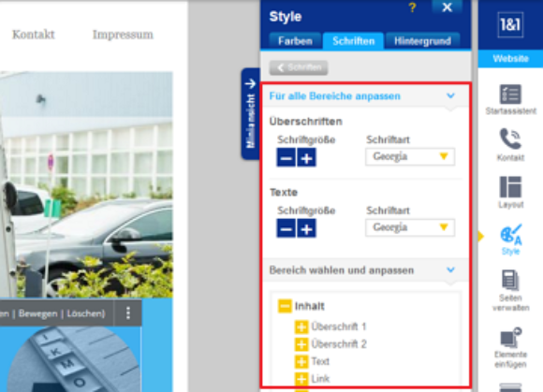Image resolution: width=543 pixels, height=392 pixels.
Task: Select the Überschrift 1 tree label
Action: [x=338, y=327]
